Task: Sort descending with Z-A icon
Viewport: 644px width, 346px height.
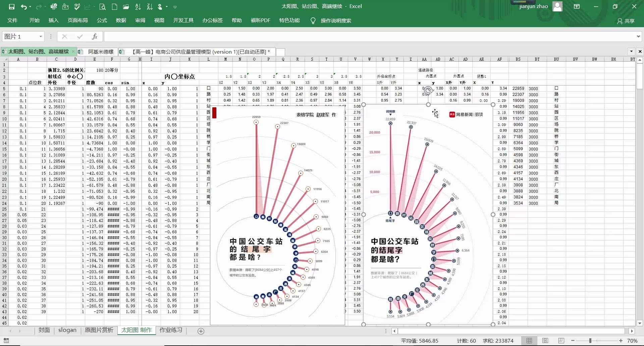Action: (150, 7)
